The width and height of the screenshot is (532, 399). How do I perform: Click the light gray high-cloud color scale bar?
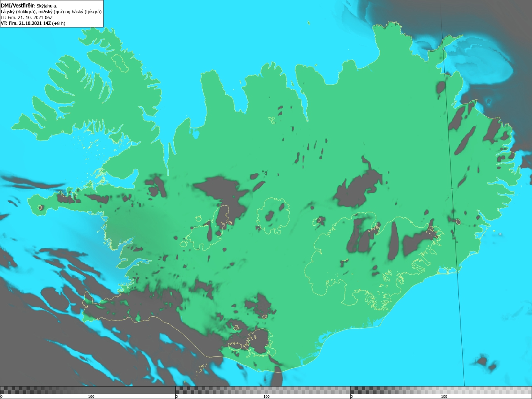click(x=441, y=390)
